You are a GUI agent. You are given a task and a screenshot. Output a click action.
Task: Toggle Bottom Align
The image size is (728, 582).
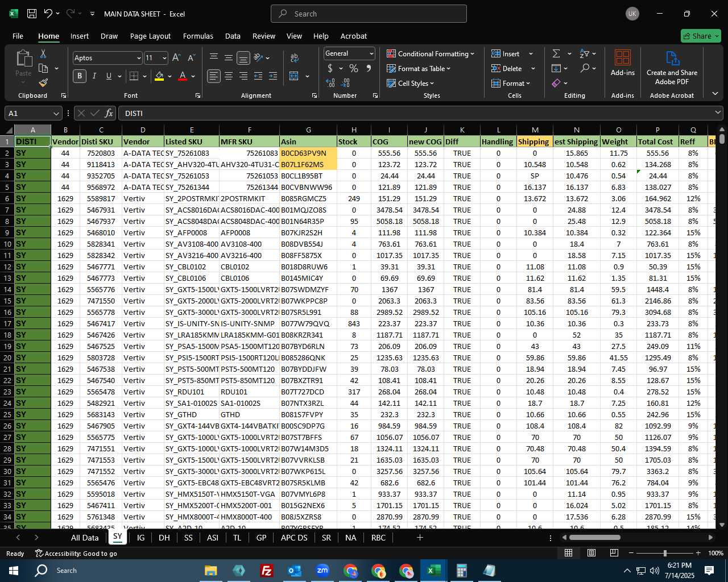(x=243, y=58)
